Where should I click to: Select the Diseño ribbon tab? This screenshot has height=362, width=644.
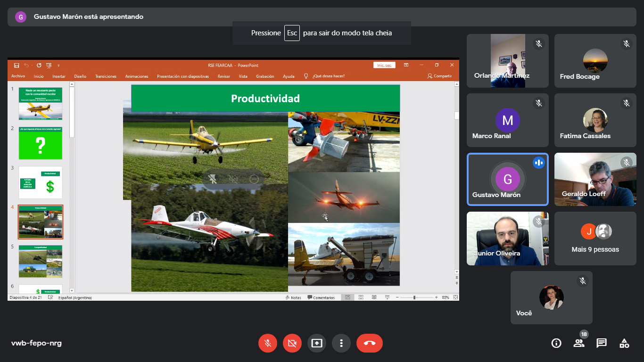pos(80,76)
